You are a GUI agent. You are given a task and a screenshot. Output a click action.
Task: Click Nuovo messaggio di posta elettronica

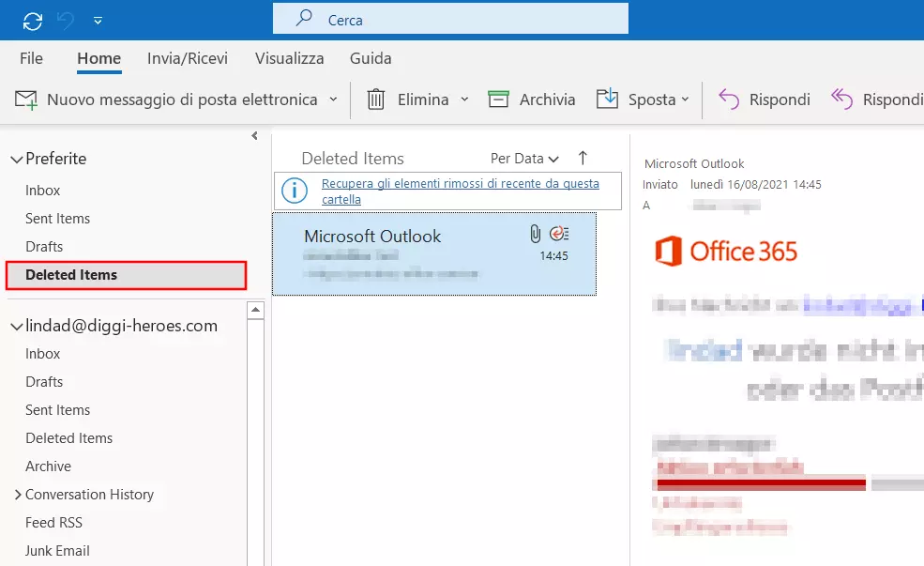point(182,99)
